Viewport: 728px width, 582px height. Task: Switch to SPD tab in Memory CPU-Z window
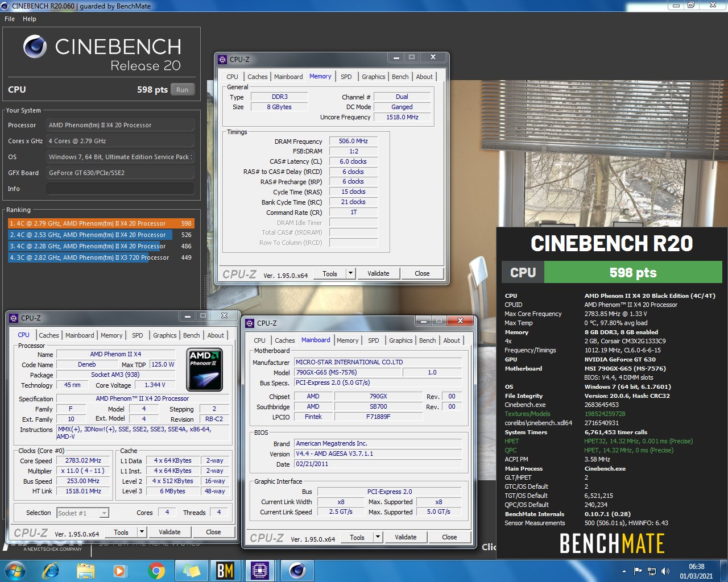(x=346, y=77)
